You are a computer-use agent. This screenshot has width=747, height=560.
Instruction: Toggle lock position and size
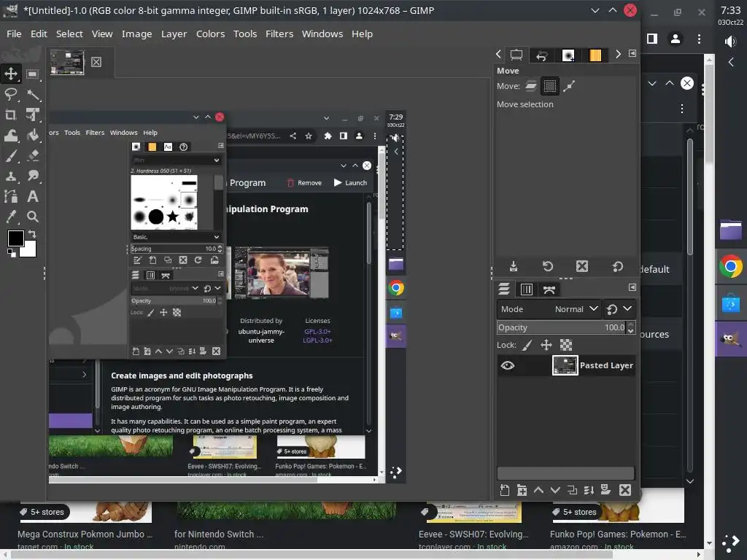coord(546,345)
